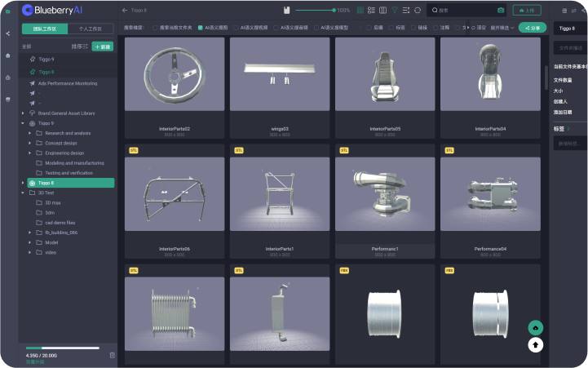This screenshot has height=368, width=588.
Task: Click the camera image-search icon in search box
Action: point(501,11)
